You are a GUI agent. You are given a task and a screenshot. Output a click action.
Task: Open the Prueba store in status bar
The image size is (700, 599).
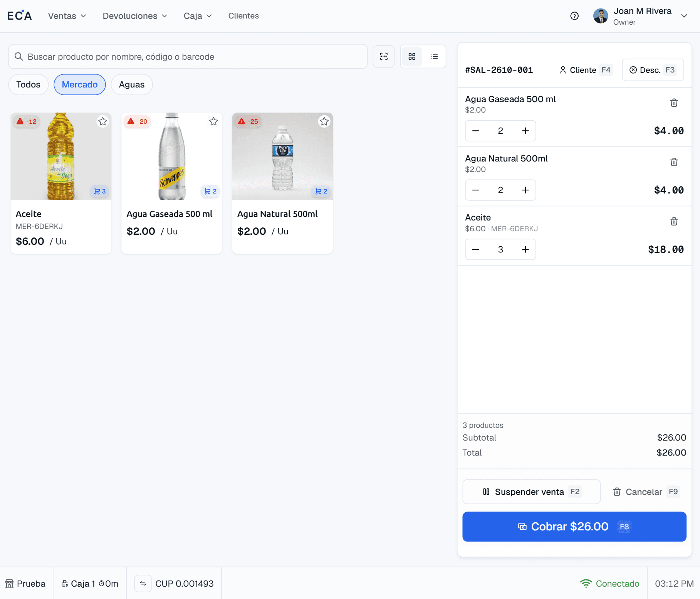click(26, 584)
